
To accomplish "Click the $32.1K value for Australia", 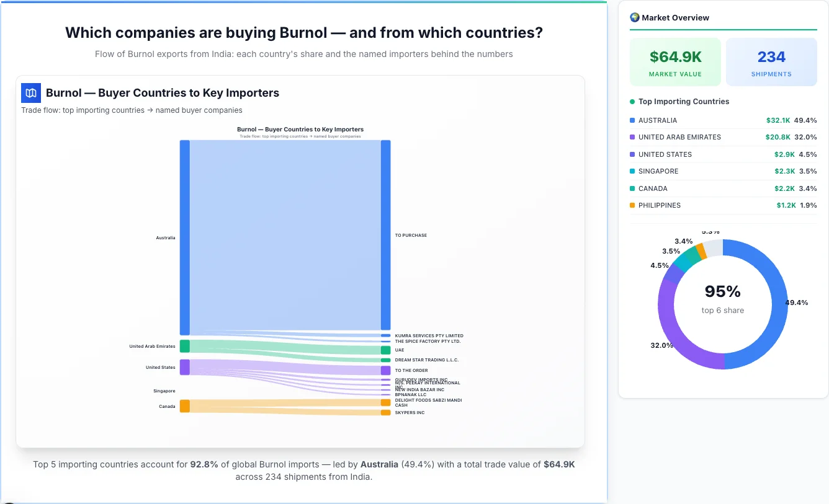I will click(777, 120).
